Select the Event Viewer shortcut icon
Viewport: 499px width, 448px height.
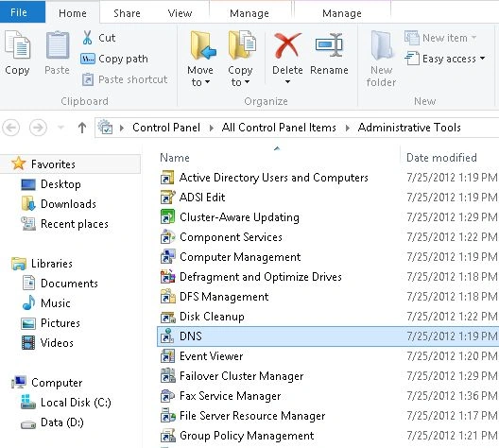coord(167,356)
